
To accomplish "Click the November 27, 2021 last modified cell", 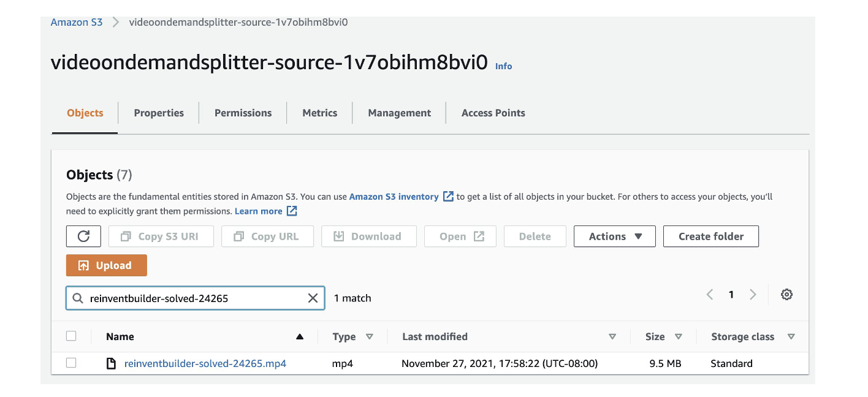I will [x=500, y=363].
